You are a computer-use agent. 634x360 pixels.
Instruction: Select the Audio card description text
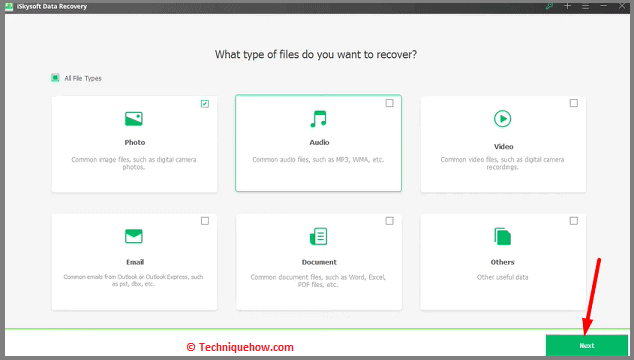318,160
